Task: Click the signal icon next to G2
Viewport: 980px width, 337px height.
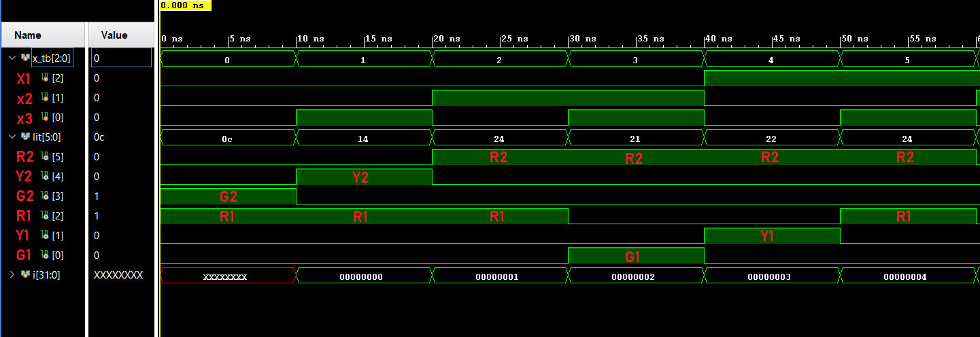Action: 46,196
